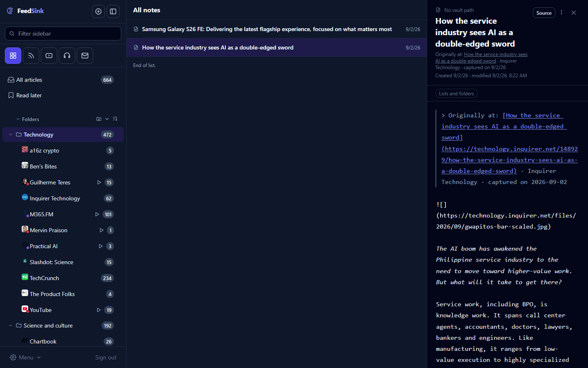Close the note detail panel
The width and height of the screenshot is (588, 368).
point(574,13)
